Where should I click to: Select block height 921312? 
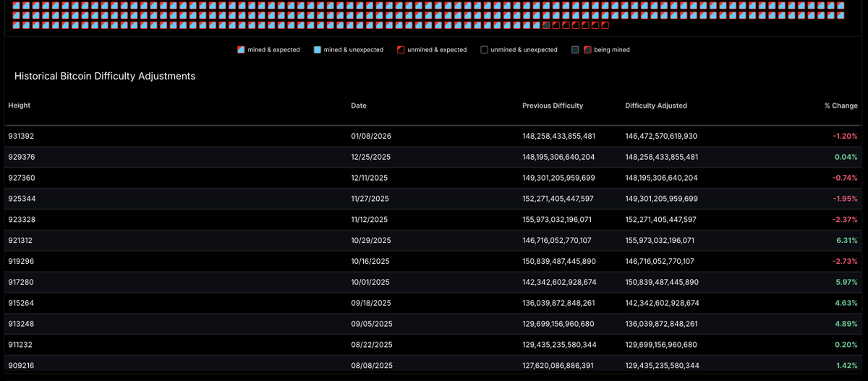pyautogui.click(x=20, y=241)
